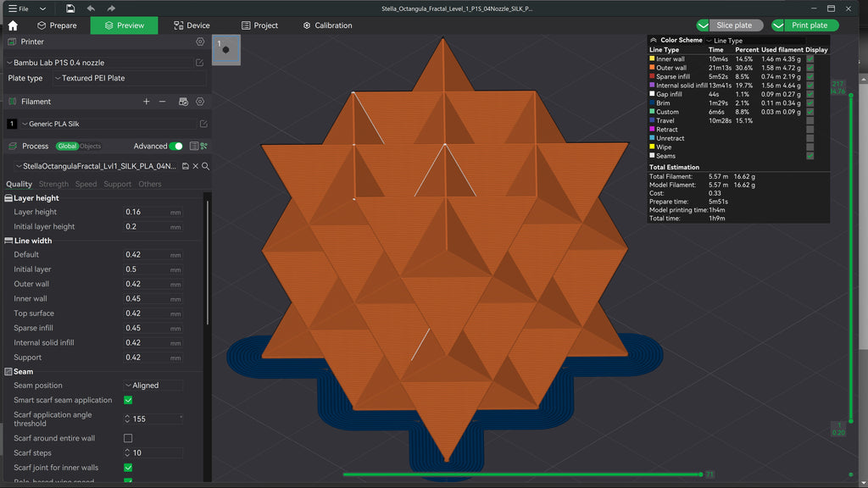Screen dimensions: 868x488
Task: Open Plate type Textured PEI Plate dropdown
Action: click(130, 78)
